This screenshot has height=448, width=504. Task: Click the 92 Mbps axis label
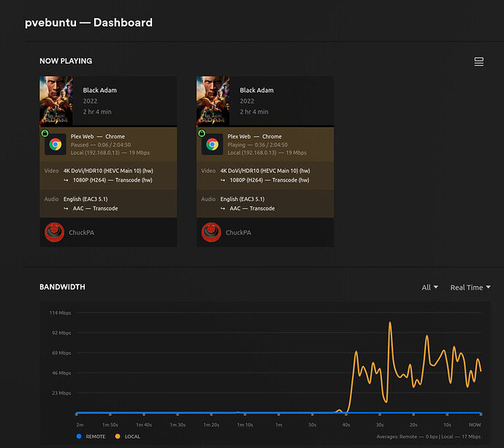coord(61,333)
